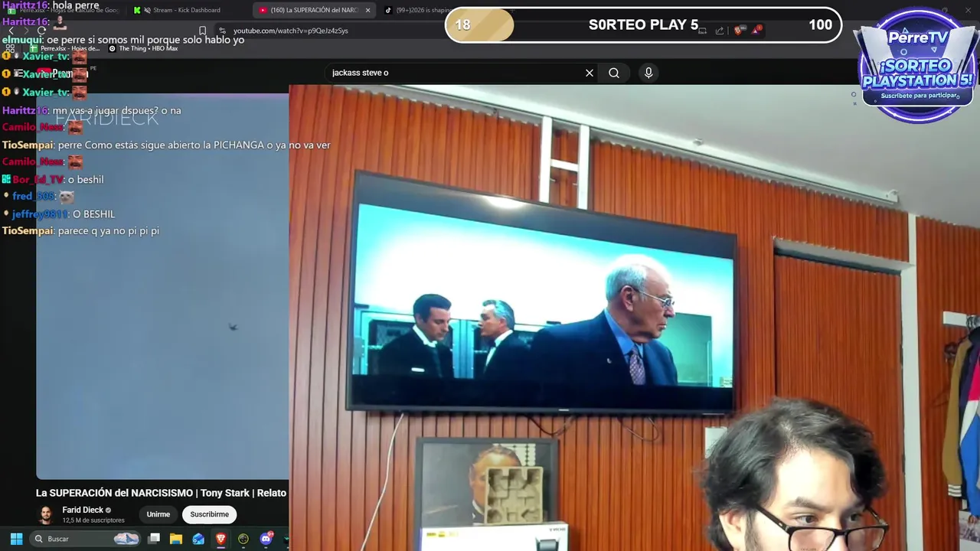
Task: Click the Brave Shields lion icon
Action: tap(738, 31)
